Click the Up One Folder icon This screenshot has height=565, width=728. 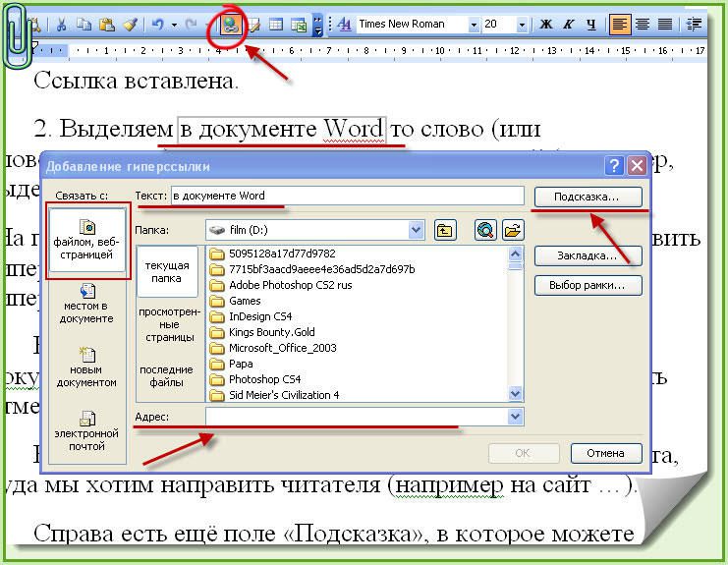tap(445, 230)
